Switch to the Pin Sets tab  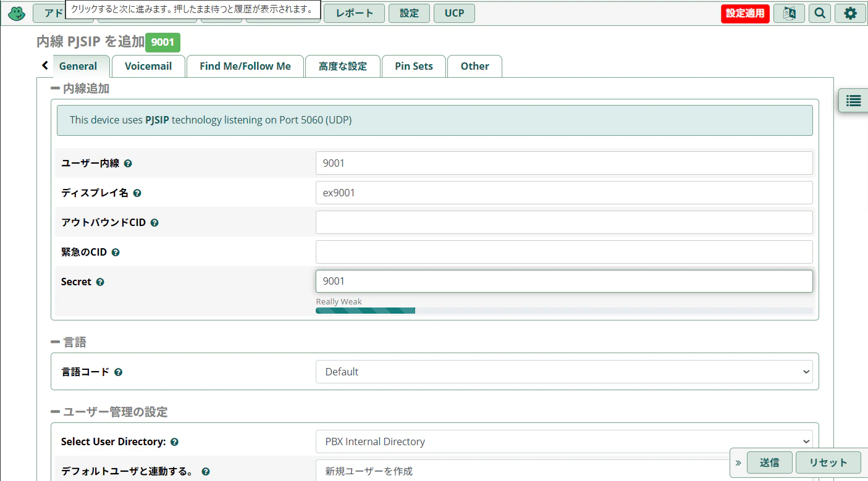(414, 66)
